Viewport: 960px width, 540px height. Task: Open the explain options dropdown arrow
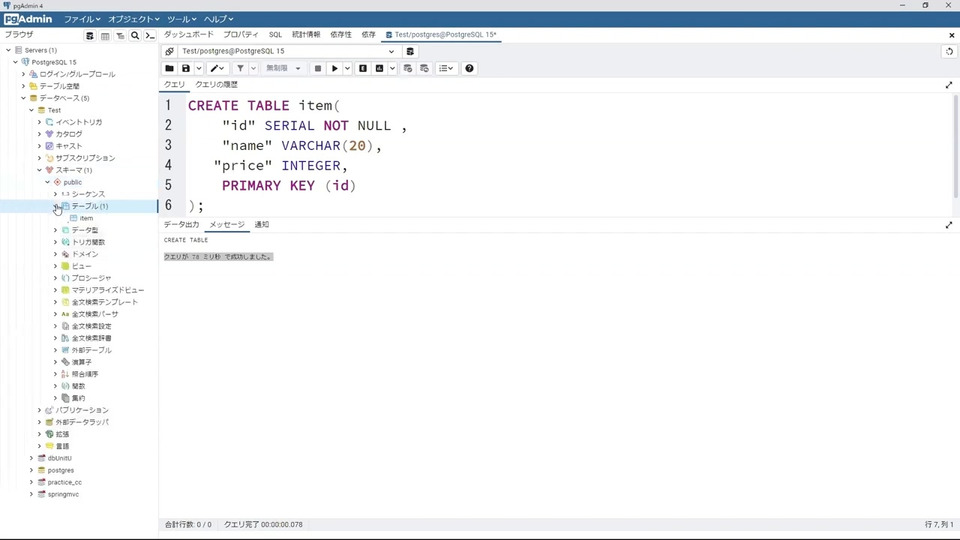(x=392, y=69)
